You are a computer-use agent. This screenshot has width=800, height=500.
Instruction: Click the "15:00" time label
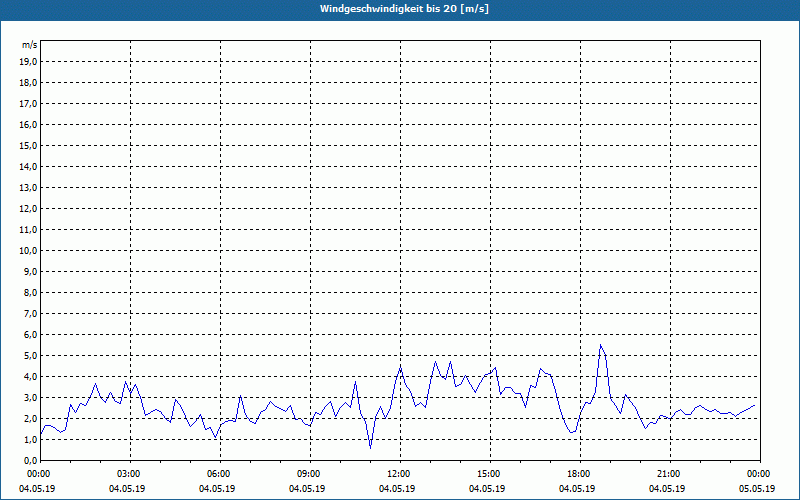click(490, 474)
